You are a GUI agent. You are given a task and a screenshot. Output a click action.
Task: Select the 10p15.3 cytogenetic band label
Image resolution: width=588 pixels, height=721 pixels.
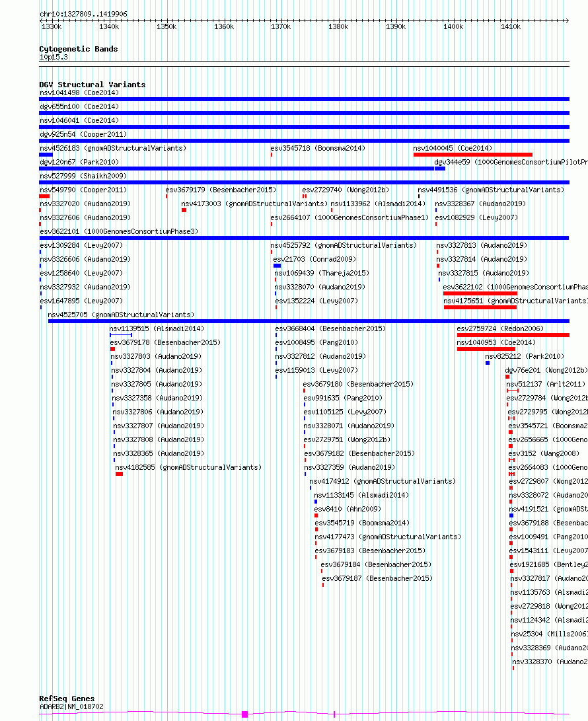pos(54,57)
